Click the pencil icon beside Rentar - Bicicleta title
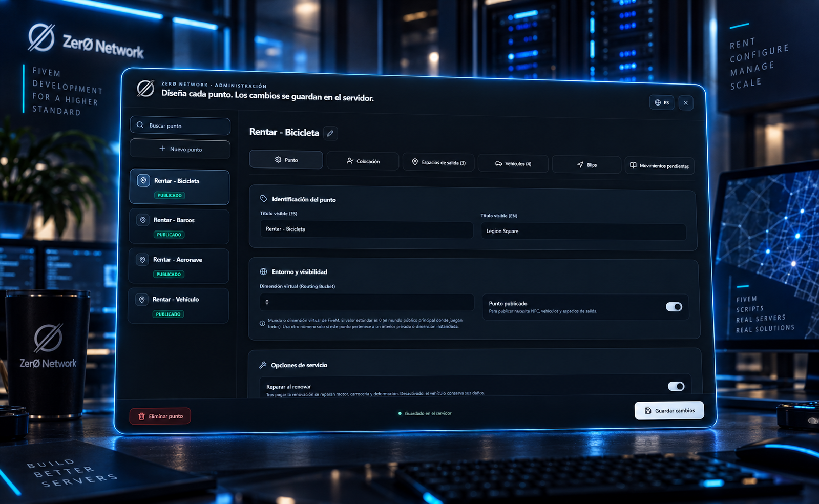The height and width of the screenshot is (504, 819). 330,133
